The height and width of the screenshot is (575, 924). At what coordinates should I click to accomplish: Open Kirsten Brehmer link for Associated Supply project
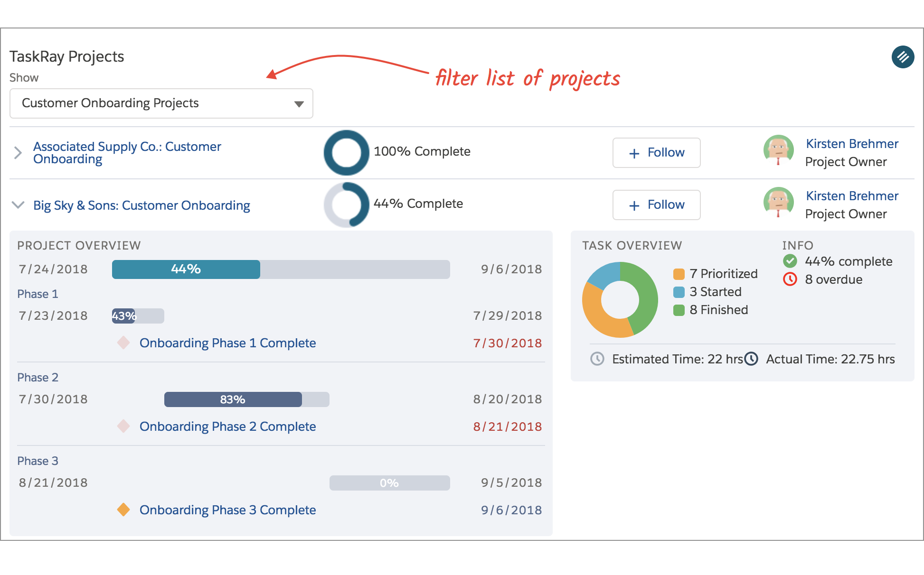point(852,144)
